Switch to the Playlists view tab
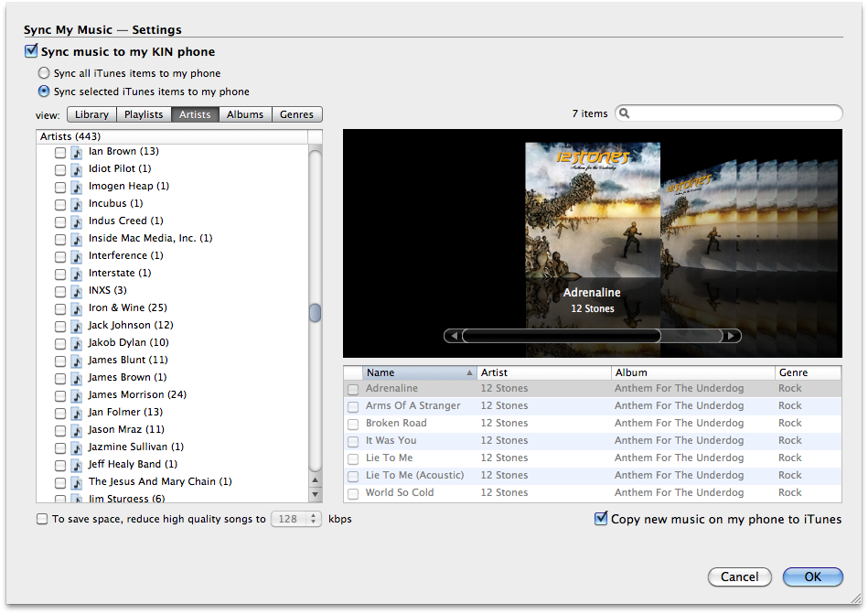 (144, 114)
